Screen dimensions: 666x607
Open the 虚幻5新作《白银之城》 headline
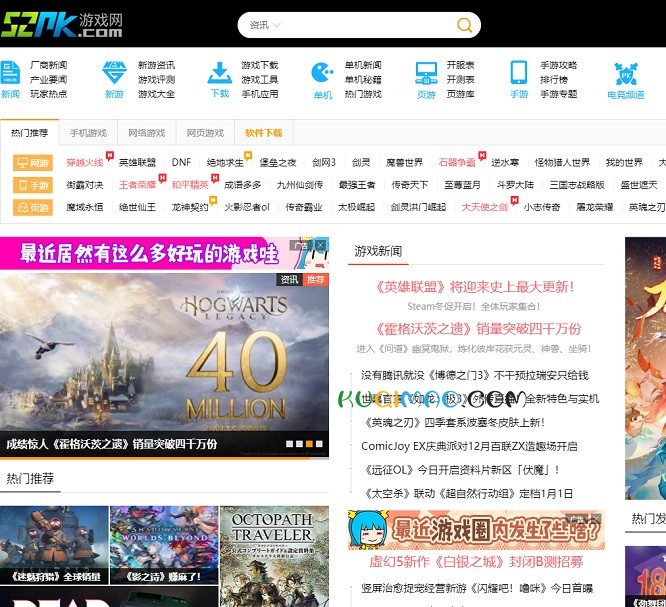tap(476, 562)
